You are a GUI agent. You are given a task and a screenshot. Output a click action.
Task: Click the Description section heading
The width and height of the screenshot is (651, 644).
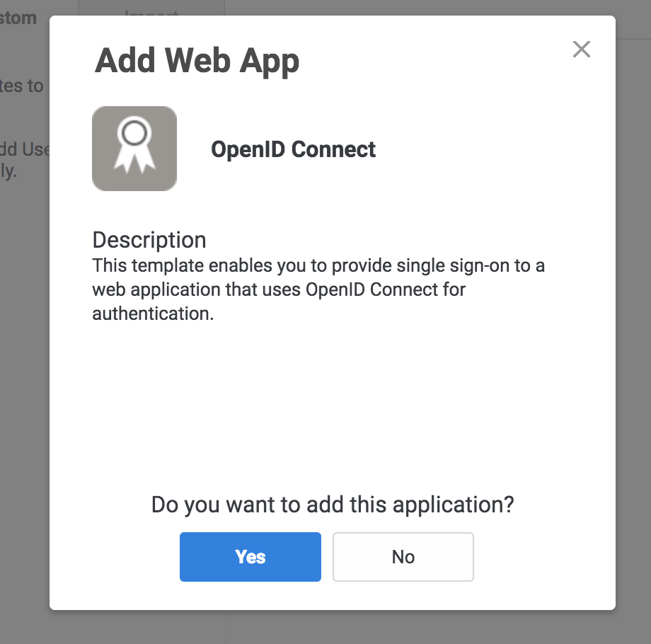tap(149, 240)
